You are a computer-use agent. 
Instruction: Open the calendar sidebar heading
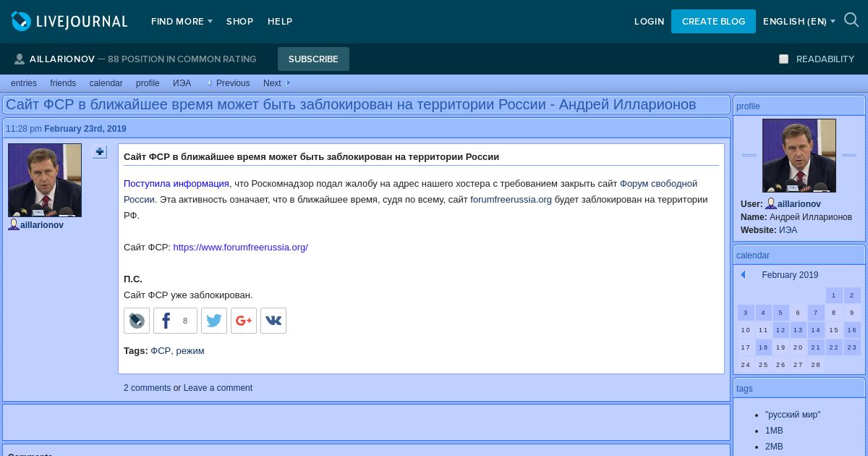coord(753,256)
